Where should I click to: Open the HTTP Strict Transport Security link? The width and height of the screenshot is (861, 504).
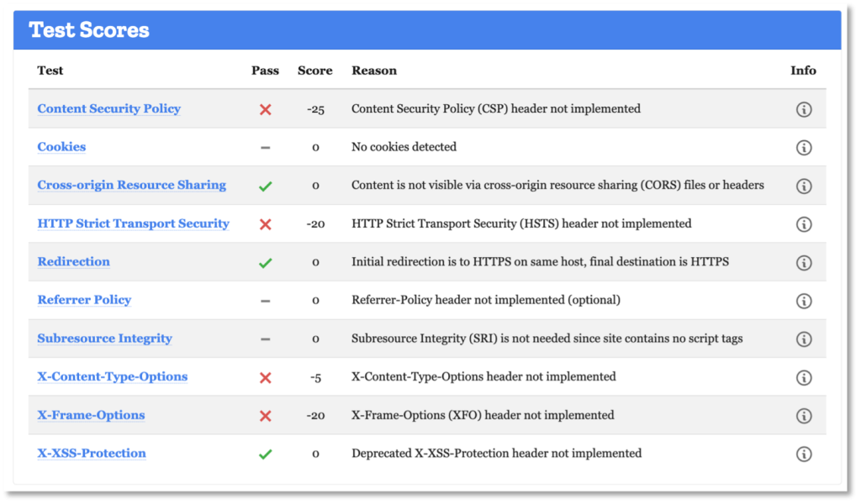(x=132, y=223)
